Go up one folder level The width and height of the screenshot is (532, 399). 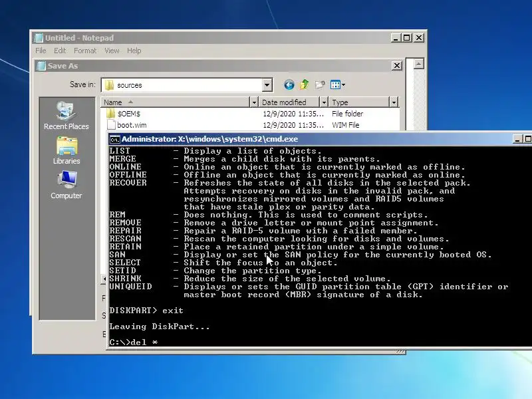(x=305, y=84)
